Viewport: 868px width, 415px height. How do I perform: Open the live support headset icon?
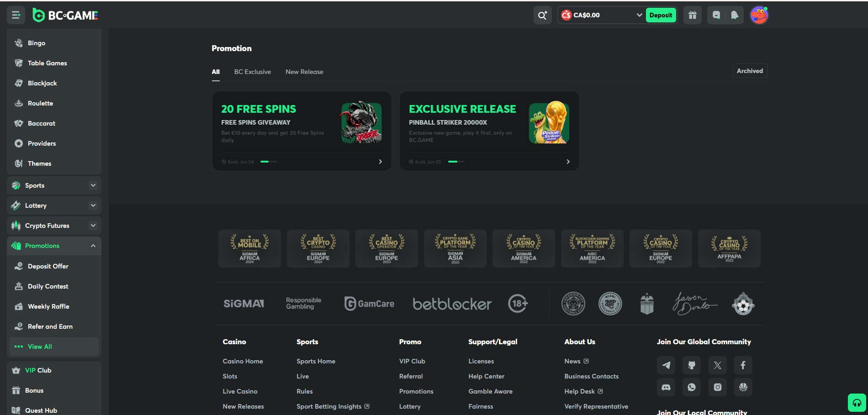[857, 403]
